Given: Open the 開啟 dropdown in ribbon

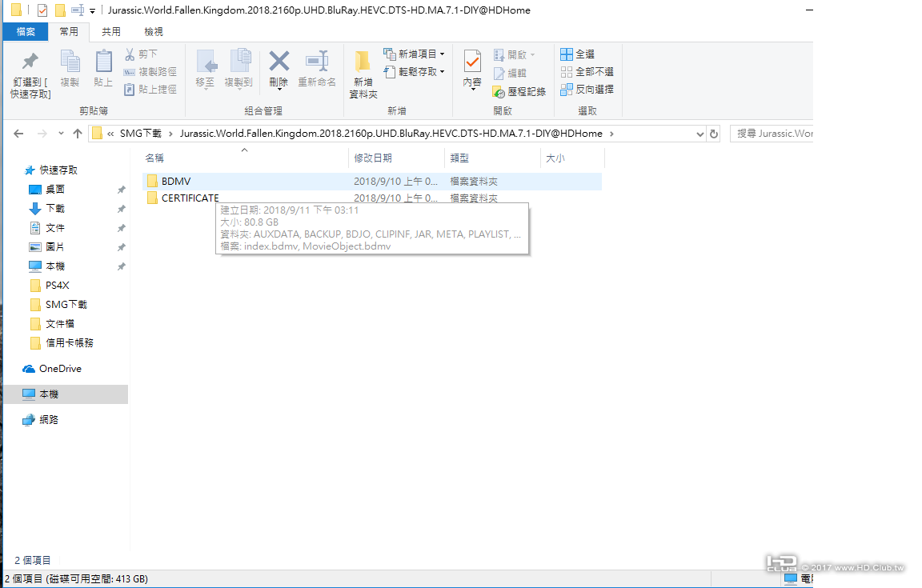Looking at the screenshot, I should pyautogui.click(x=515, y=54).
